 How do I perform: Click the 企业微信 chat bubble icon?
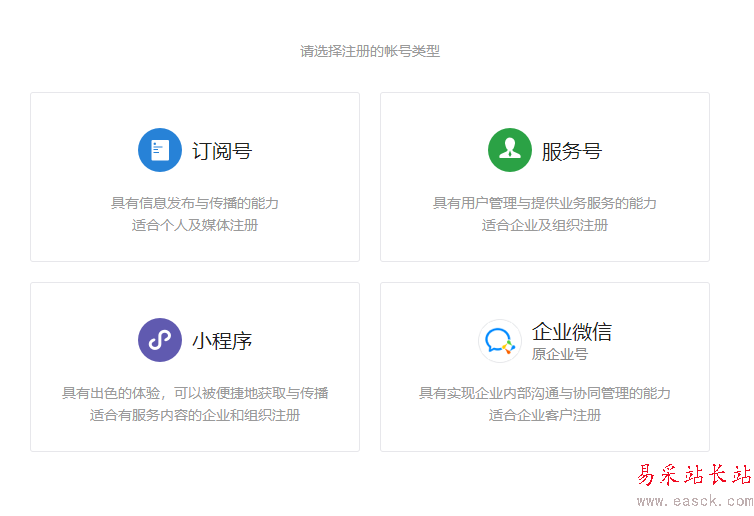[x=500, y=341]
